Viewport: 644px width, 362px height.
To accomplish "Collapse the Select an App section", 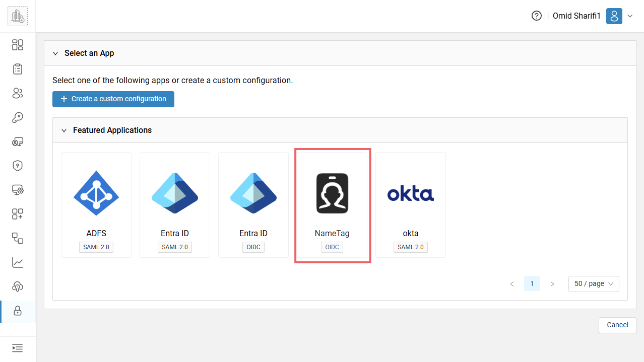I will [55, 53].
